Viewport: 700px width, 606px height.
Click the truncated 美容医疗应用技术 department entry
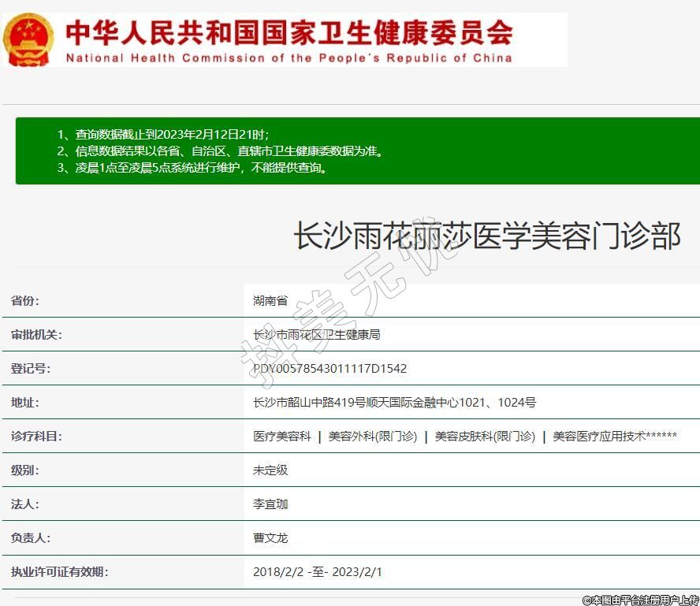[x=615, y=436]
